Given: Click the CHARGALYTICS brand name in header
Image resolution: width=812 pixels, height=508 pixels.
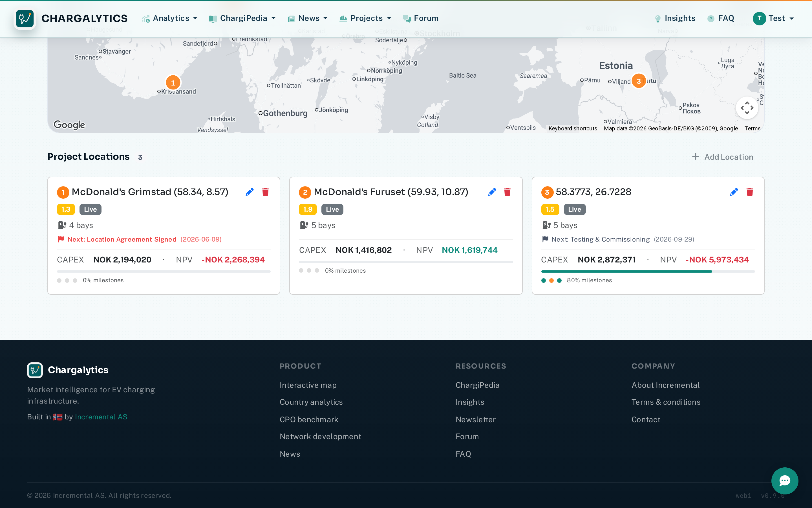Looking at the screenshot, I should click(x=84, y=18).
